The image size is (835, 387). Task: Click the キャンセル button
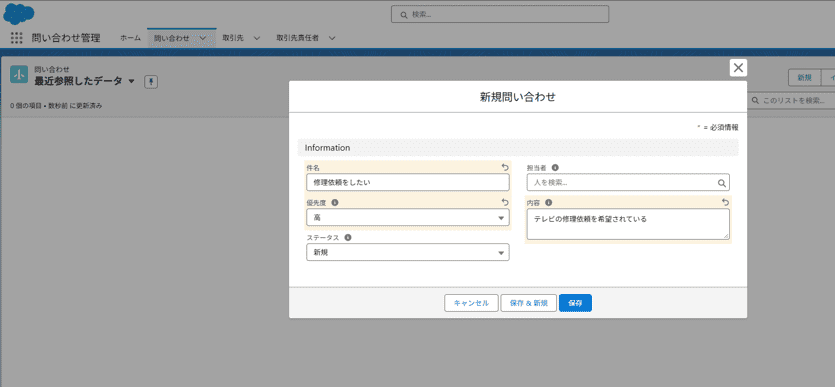click(x=471, y=303)
